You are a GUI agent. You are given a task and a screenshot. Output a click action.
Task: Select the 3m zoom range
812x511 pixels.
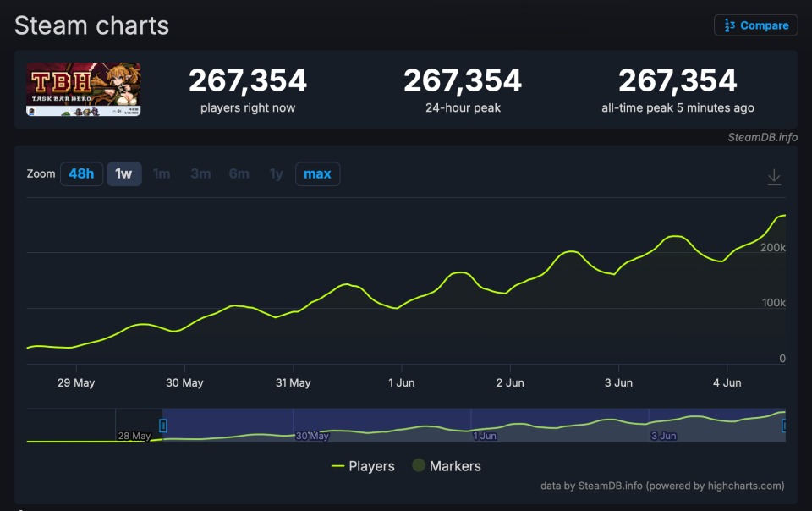point(200,174)
